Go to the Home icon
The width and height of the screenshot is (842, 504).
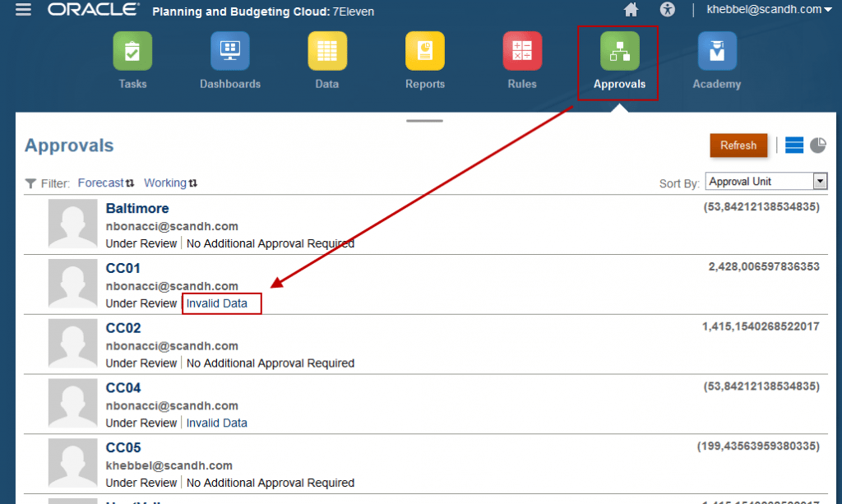631,10
